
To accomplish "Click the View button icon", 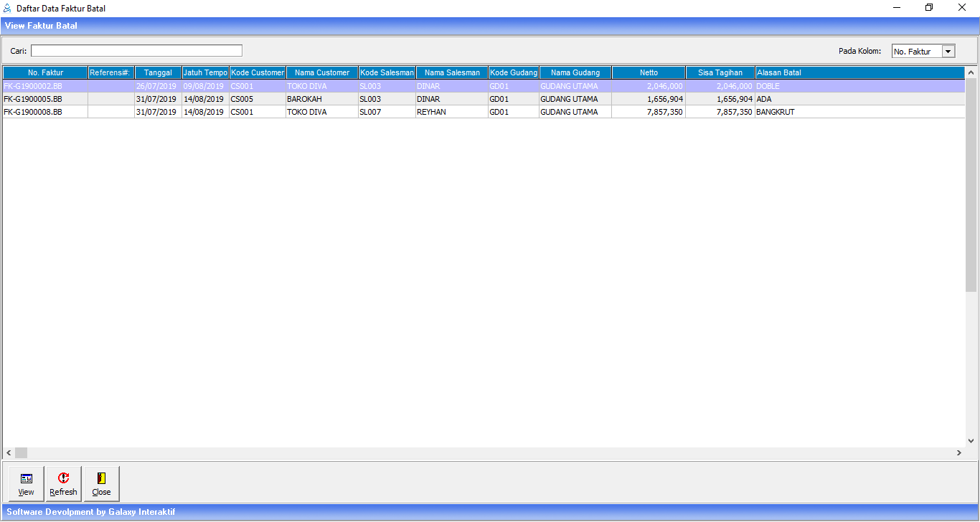I will [27, 479].
